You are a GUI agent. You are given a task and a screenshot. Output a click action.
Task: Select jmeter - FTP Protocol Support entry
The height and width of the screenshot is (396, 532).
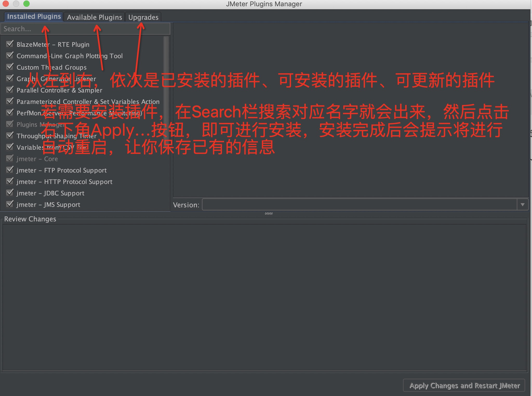tap(62, 170)
